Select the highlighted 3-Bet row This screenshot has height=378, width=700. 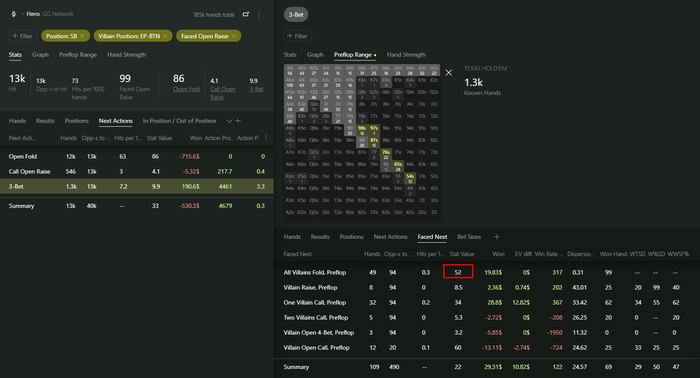(x=137, y=186)
